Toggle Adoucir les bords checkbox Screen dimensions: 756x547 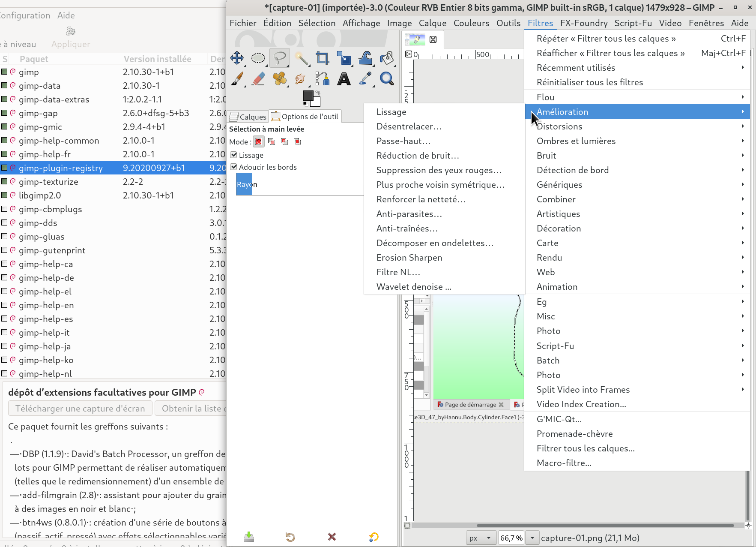point(233,167)
